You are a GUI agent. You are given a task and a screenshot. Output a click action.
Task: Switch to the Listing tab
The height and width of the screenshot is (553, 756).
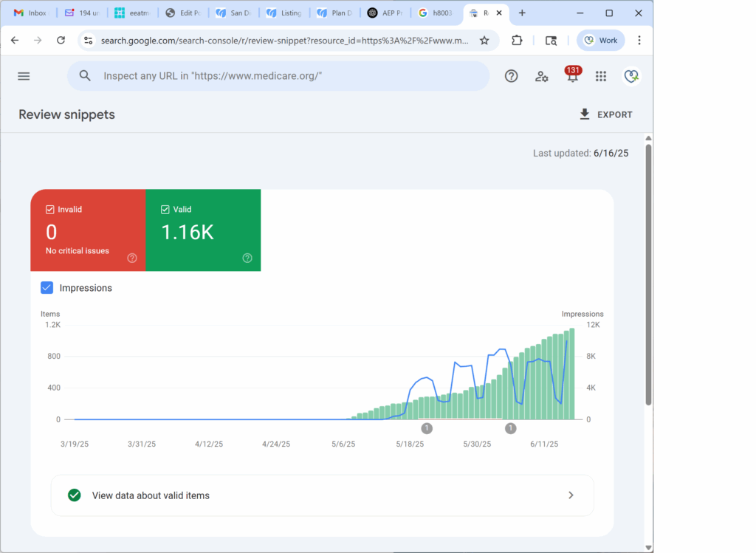[285, 13]
